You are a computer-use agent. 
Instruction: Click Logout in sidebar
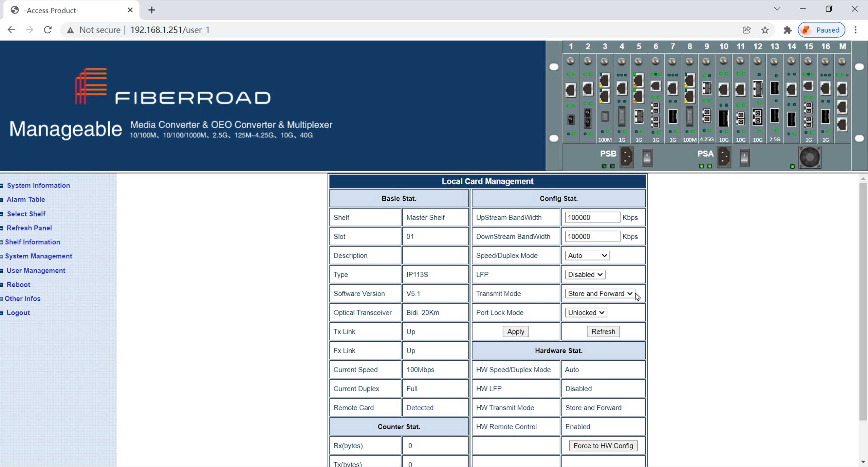point(18,313)
